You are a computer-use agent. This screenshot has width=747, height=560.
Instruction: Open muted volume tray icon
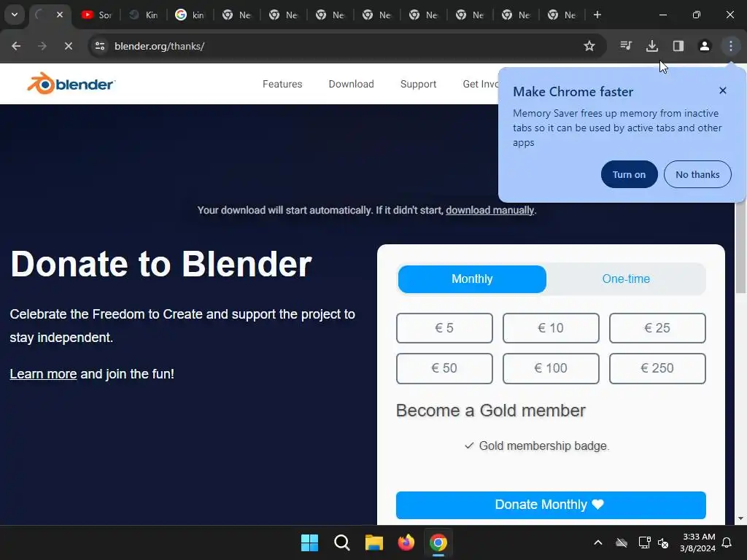[x=663, y=542]
